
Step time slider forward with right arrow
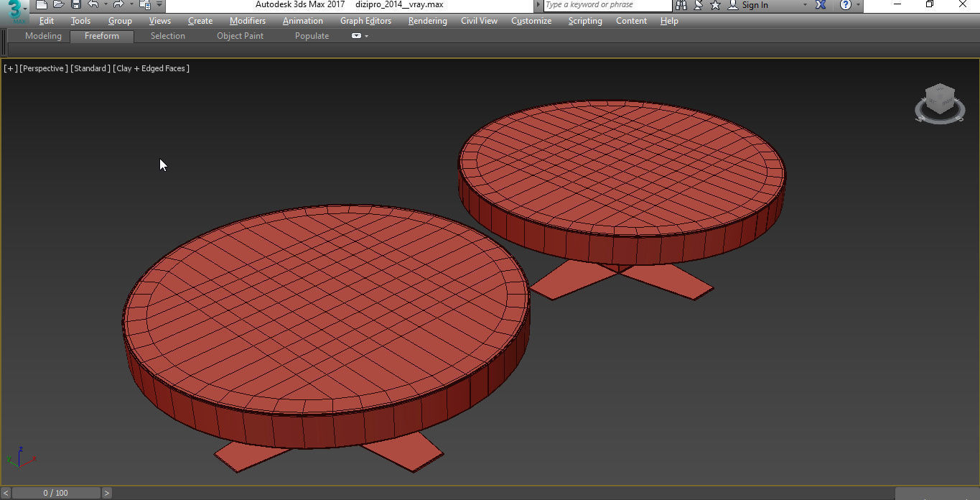[107, 493]
